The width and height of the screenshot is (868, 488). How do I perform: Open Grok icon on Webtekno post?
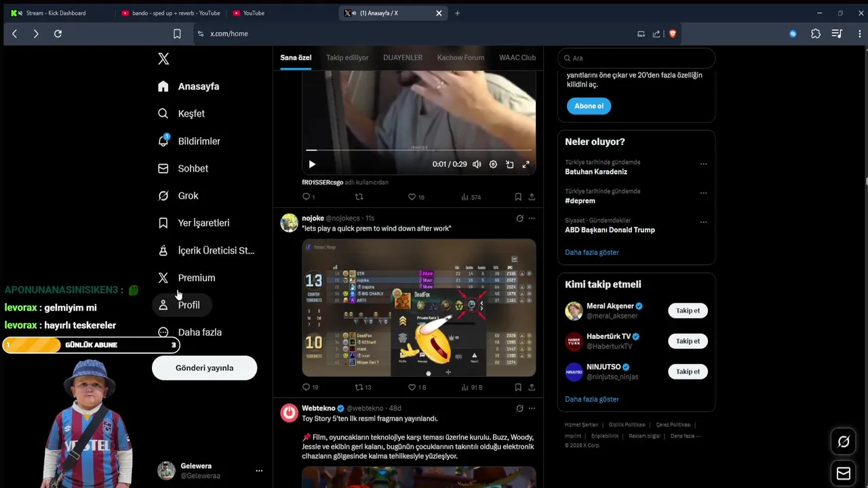tap(519, 409)
